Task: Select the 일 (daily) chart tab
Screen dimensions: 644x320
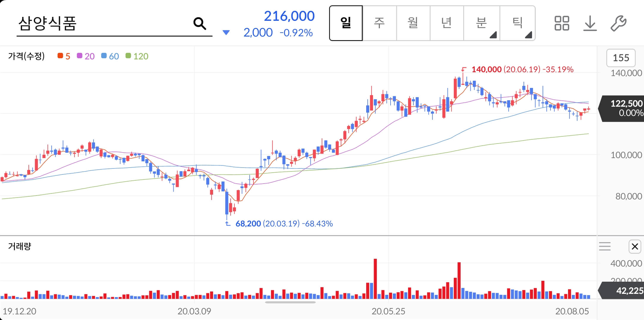Action: coord(346,23)
